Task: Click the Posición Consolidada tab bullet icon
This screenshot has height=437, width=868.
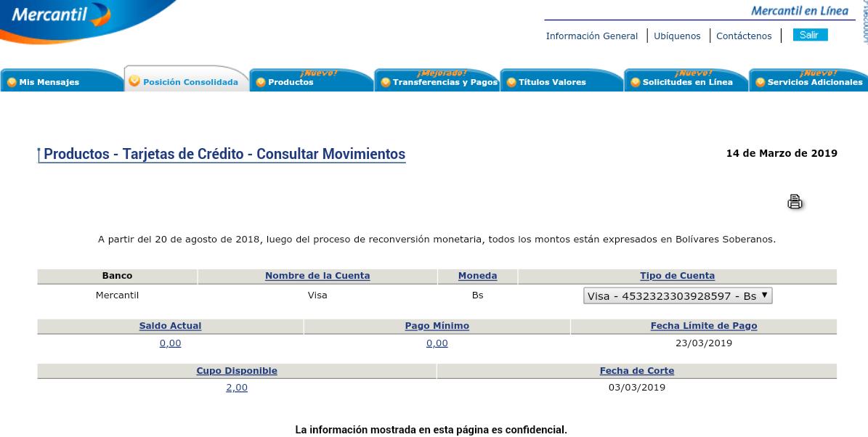Action: (134, 81)
